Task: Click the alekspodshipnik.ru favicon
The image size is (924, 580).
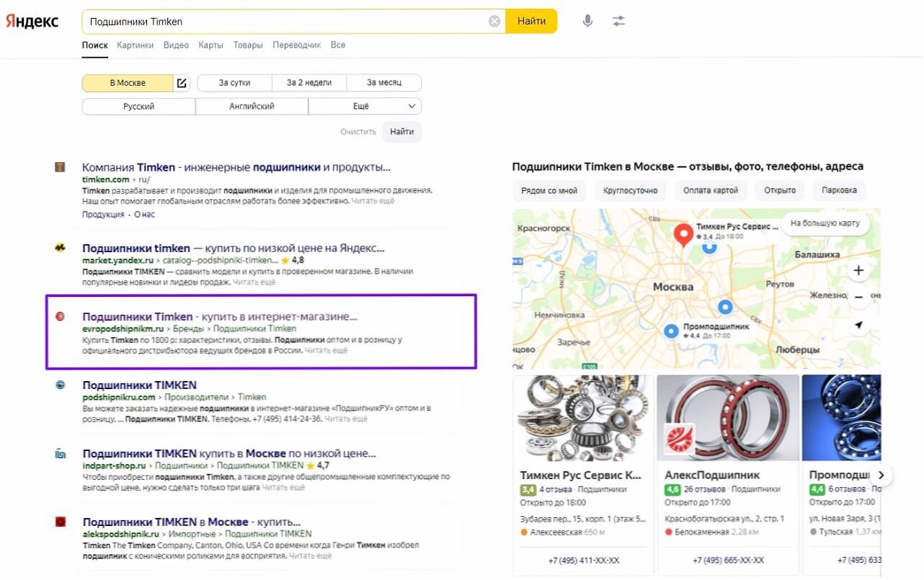Action: pyautogui.click(x=61, y=521)
